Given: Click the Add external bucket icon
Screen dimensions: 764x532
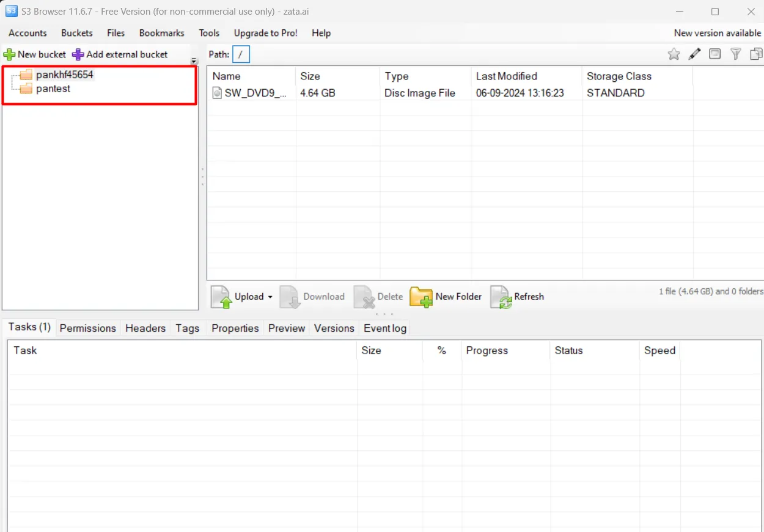Looking at the screenshot, I should [78, 54].
